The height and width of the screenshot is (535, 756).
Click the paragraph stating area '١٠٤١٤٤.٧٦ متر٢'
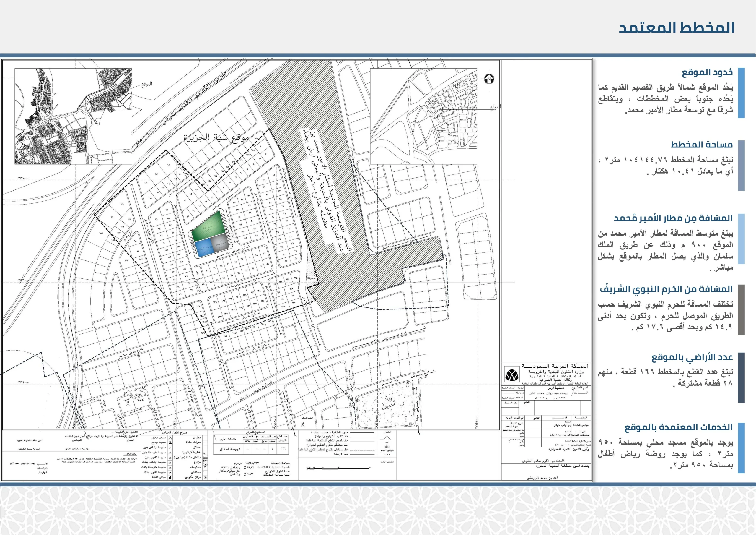(x=666, y=166)
